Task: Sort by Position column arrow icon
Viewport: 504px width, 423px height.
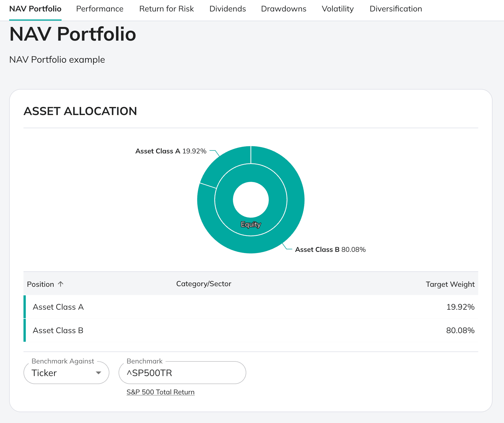Action: click(x=60, y=284)
